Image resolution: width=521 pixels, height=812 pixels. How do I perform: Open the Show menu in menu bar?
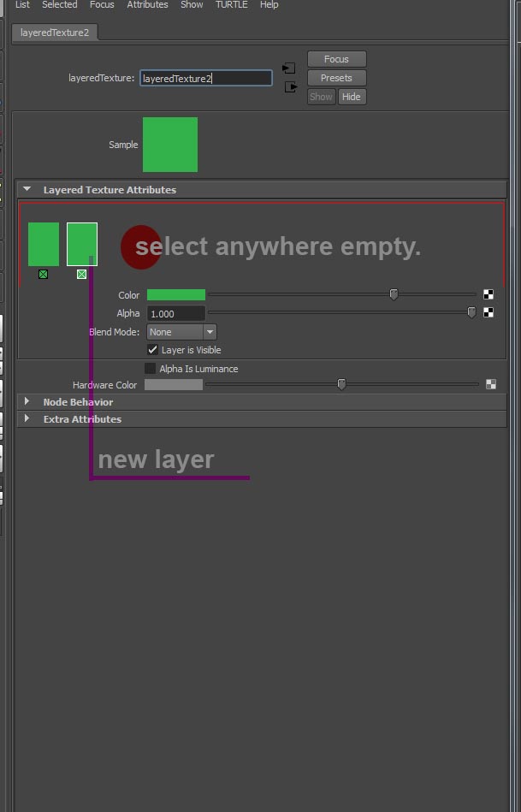click(x=192, y=4)
